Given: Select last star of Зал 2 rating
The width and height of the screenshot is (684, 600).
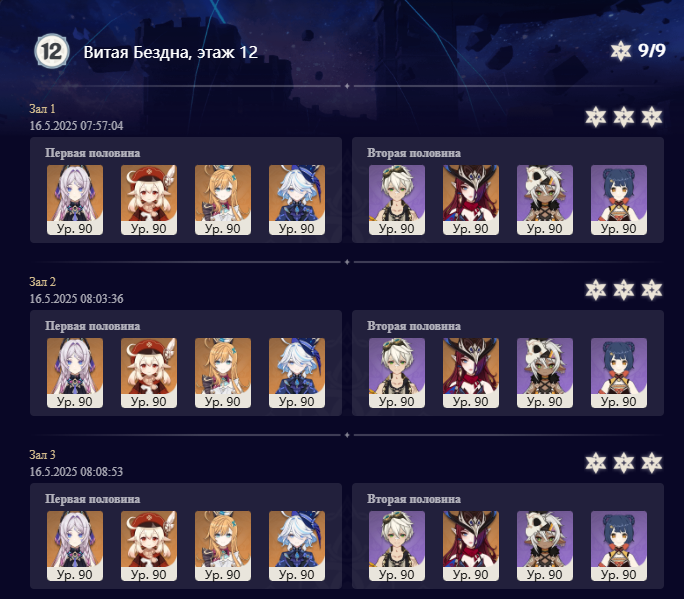Looking at the screenshot, I should coord(652,290).
